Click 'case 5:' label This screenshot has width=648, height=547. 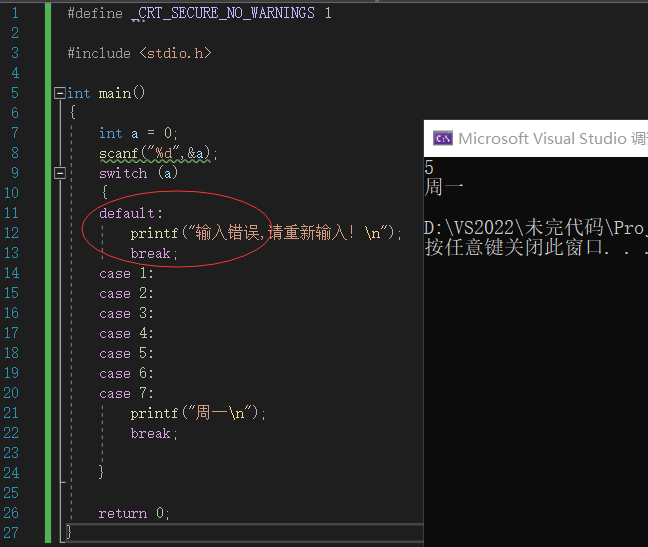pyautogui.click(x=126, y=353)
